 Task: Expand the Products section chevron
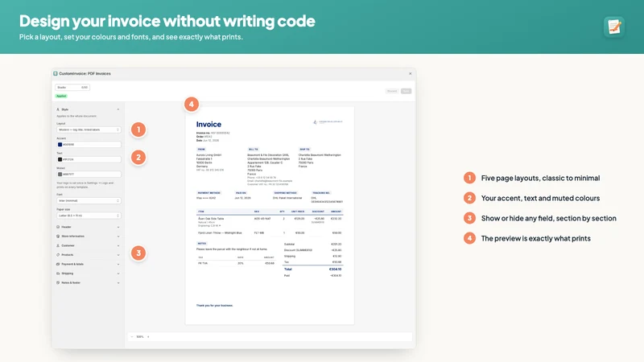[x=118, y=255]
